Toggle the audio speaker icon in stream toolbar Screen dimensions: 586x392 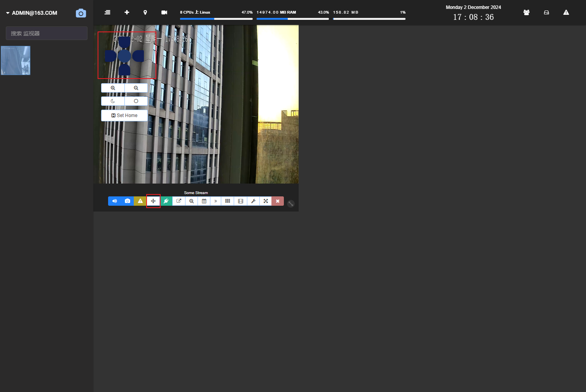[114, 201]
